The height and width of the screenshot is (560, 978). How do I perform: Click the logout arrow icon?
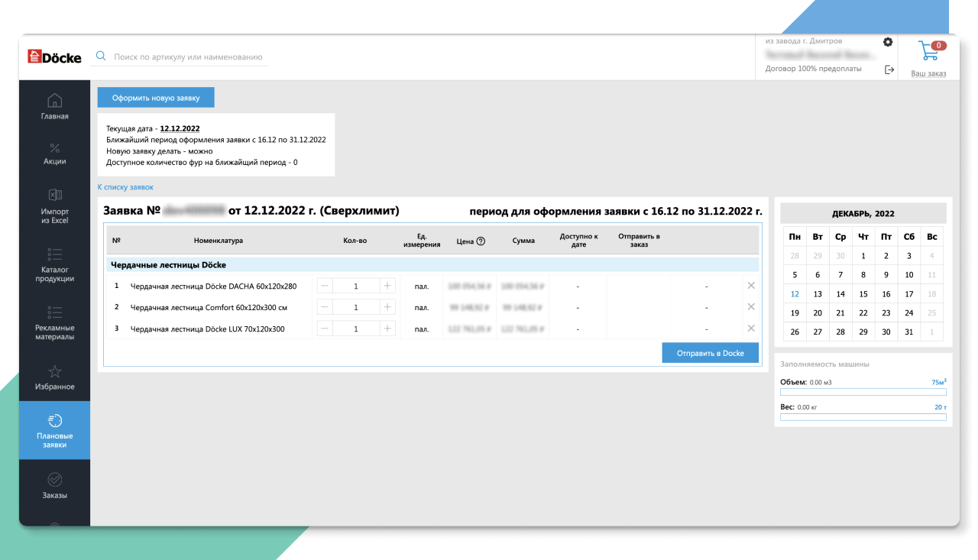(889, 70)
